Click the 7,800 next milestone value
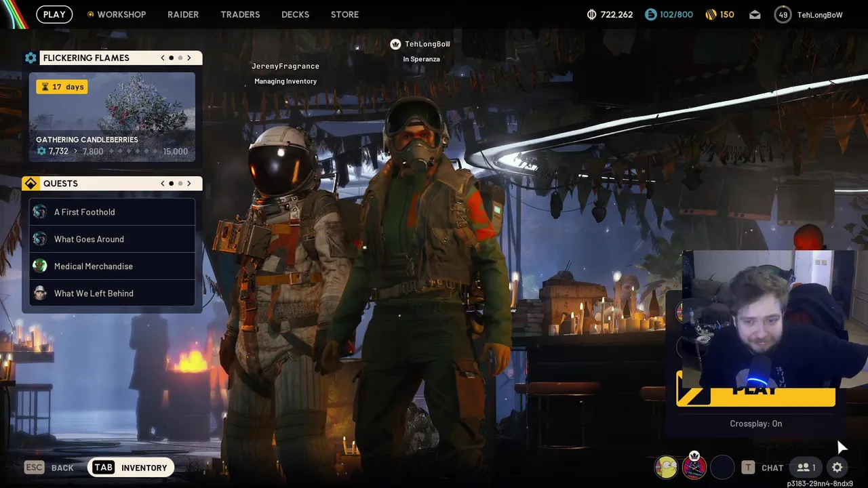The image size is (868, 488). [93, 151]
